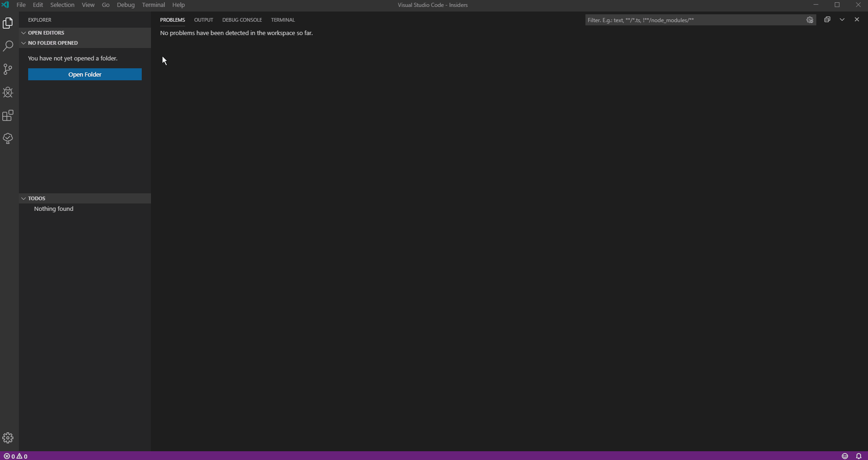Image resolution: width=868 pixels, height=460 pixels.
Task: Open the Explorer view in activity bar
Action: 8,23
